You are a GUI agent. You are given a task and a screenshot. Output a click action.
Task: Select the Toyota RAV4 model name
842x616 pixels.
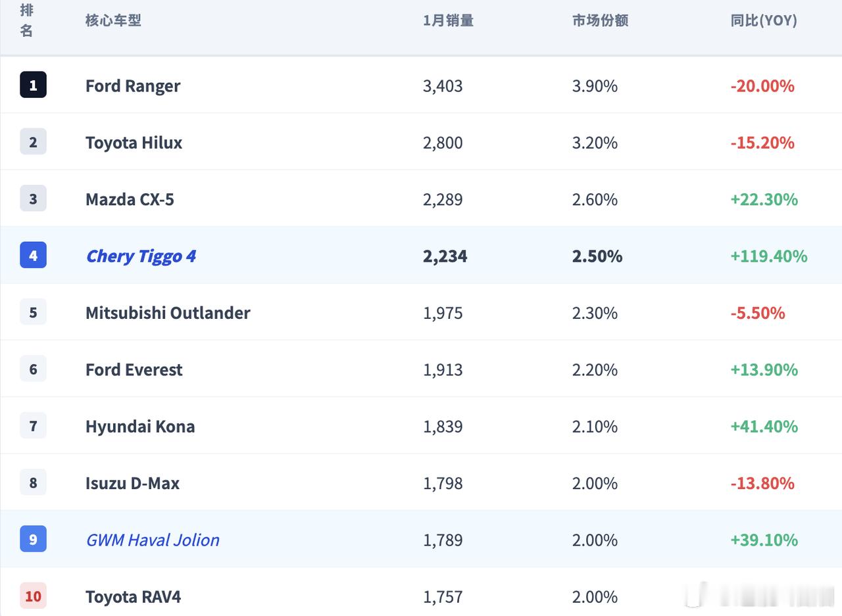(133, 597)
